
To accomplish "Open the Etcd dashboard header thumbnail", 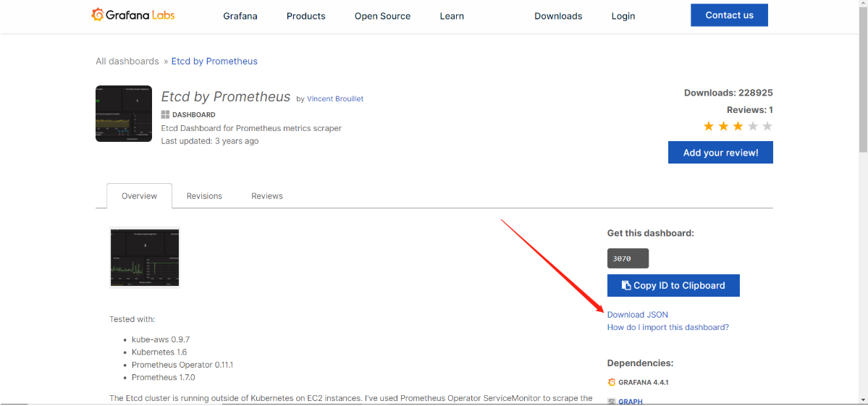I will (124, 114).
